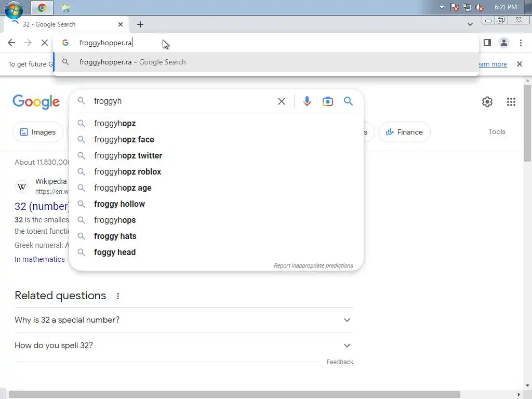Screen dimensions: 532x399
Task: Choose the 'froggyhops' suggestion
Action: (217, 220)
